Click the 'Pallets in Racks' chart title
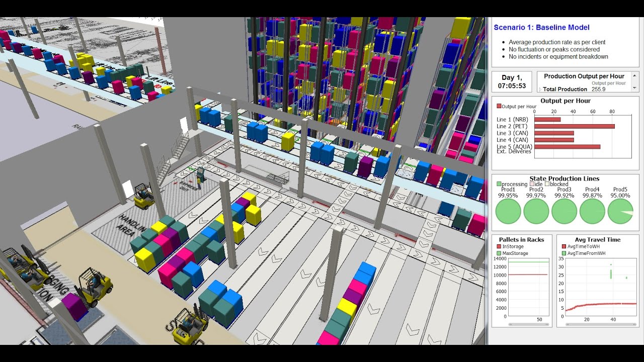Image resolution: width=644 pixels, height=362 pixels. (x=522, y=240)
